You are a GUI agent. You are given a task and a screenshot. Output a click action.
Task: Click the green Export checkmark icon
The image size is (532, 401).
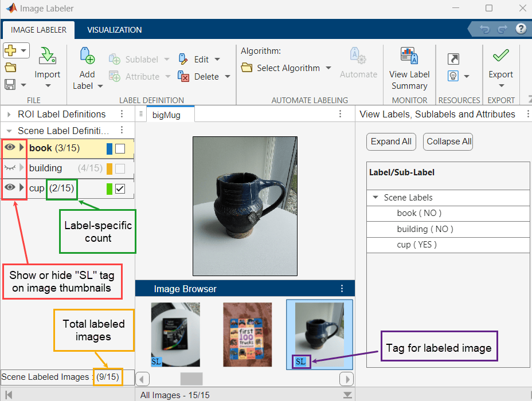pos(501,55)
